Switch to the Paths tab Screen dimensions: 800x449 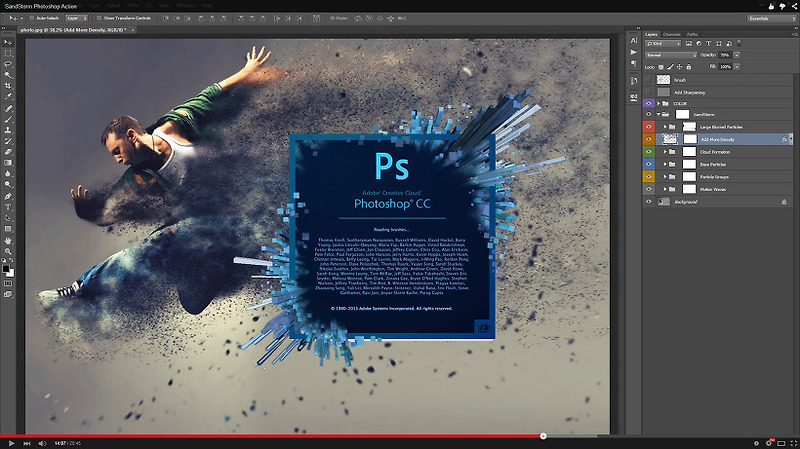click(692, 34)
